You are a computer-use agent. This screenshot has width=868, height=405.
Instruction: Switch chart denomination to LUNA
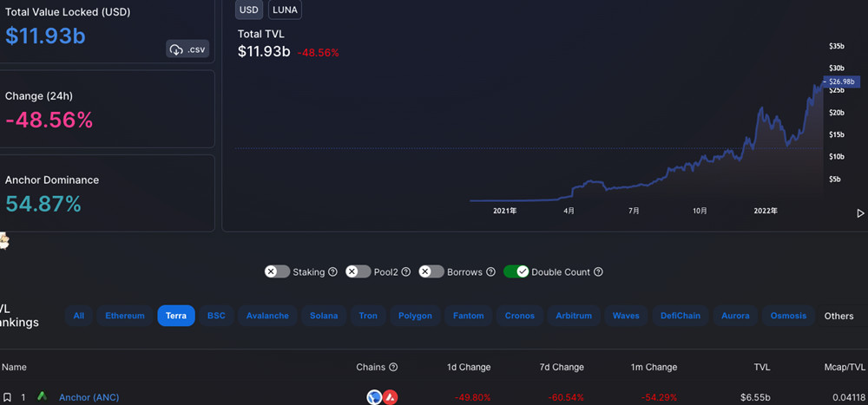point(285,10)
